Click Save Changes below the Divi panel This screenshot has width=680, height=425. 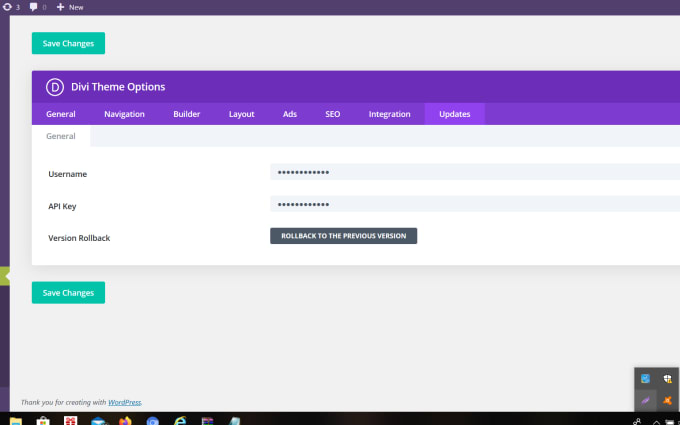[68, 292]
